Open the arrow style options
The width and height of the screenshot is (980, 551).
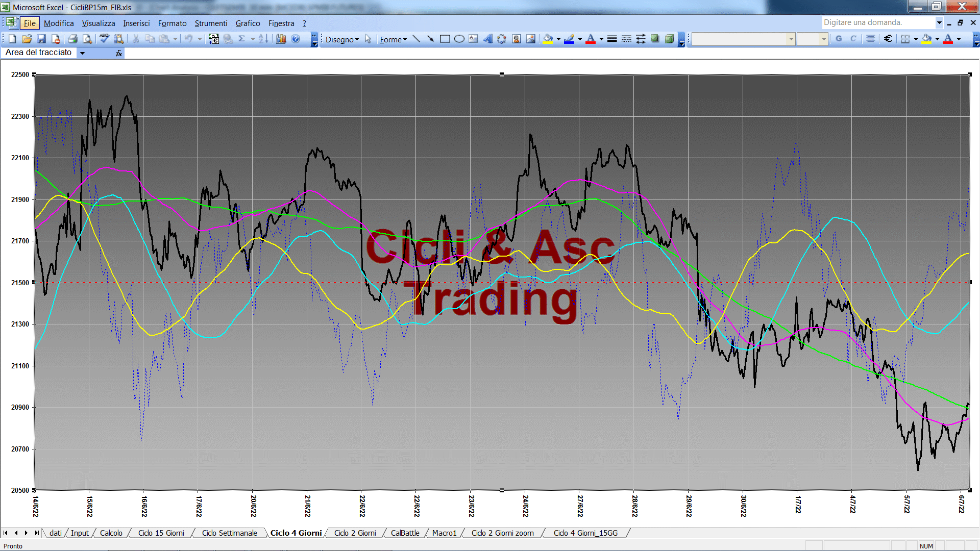tap(641, 39)
